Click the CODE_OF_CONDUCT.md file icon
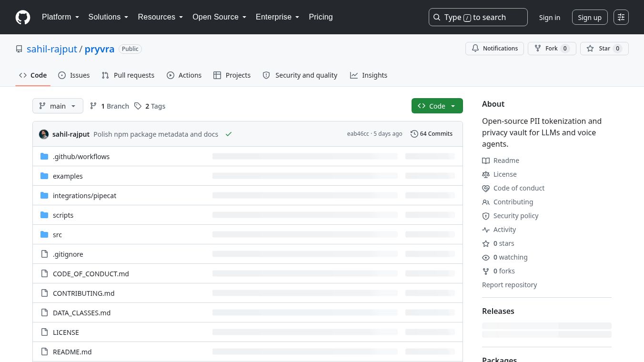Image resolution: width=644 pixels, height=362 pixels. (44, 273)
